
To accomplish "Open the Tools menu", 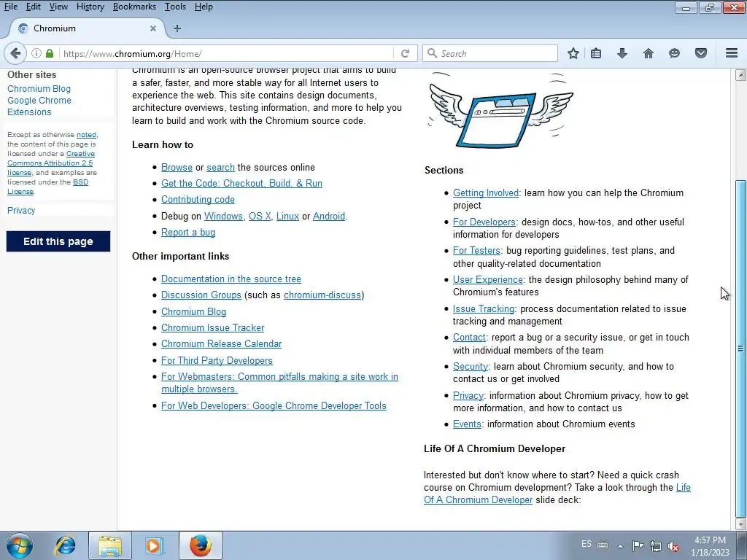I will pyautogui.click(x=175, y=7).
